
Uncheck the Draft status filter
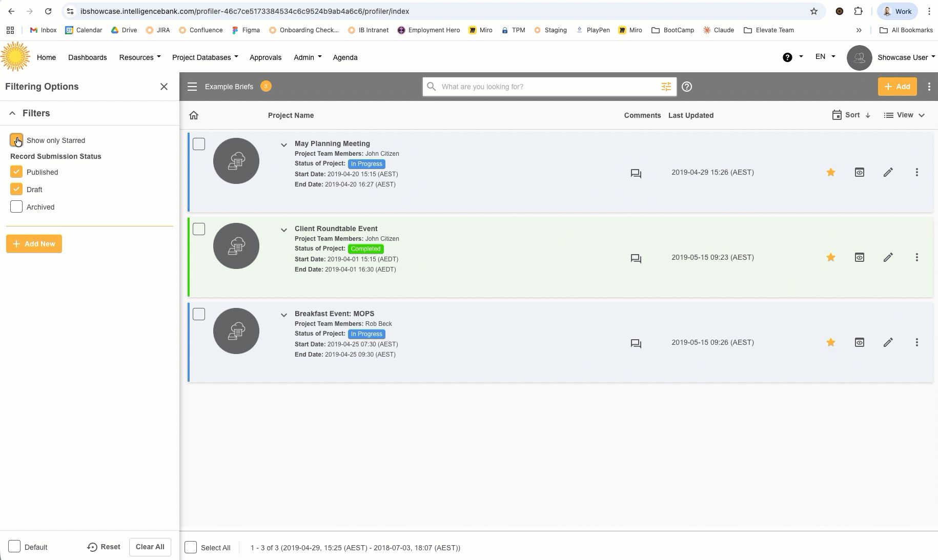(16, 190)
